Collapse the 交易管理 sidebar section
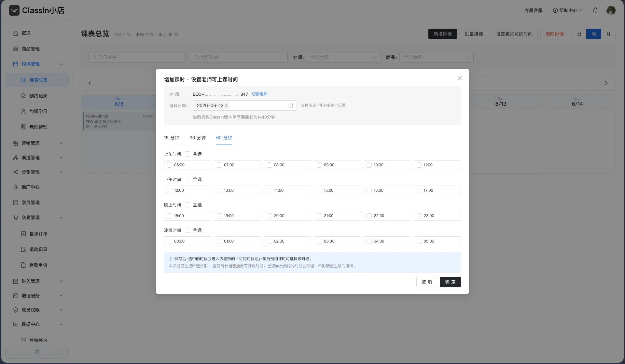Viewport: 625px width, 364px height. 61,217
